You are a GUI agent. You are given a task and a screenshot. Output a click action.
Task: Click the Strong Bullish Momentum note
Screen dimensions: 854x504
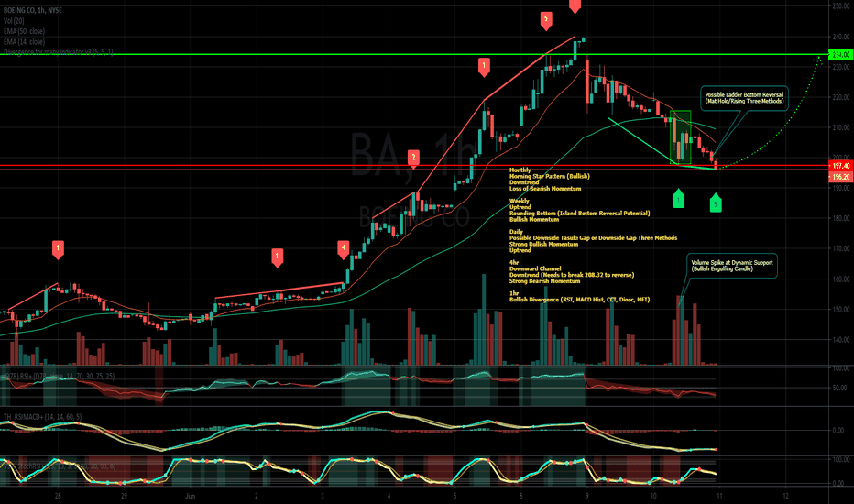(x=543, y=244)
